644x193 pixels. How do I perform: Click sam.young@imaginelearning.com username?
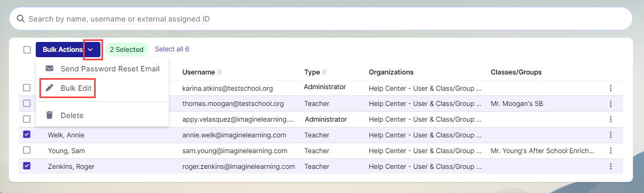click(235, 151)
